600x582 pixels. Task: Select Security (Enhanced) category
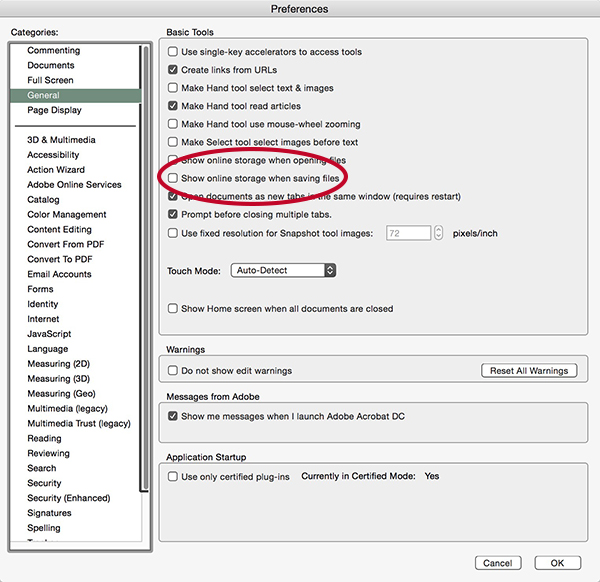coord(68,498)
